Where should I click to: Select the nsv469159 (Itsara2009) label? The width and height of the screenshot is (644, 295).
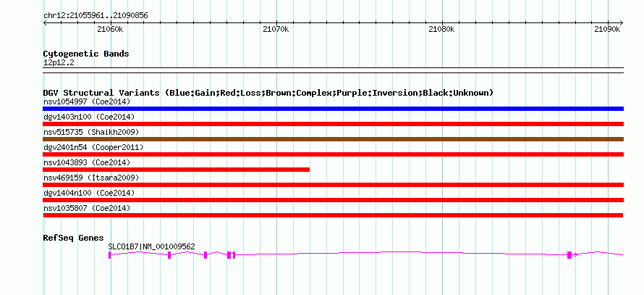pyautogui.click(x=90, y=178)
